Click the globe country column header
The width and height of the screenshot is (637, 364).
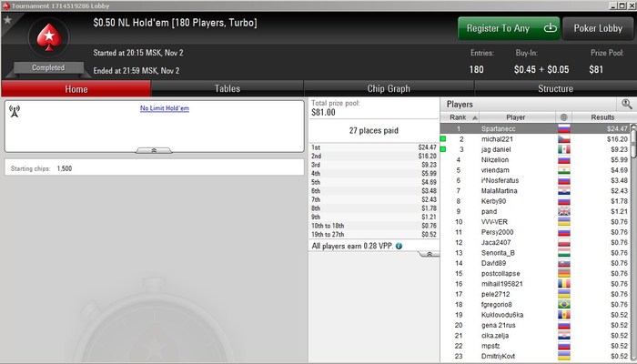coord(563,117)
